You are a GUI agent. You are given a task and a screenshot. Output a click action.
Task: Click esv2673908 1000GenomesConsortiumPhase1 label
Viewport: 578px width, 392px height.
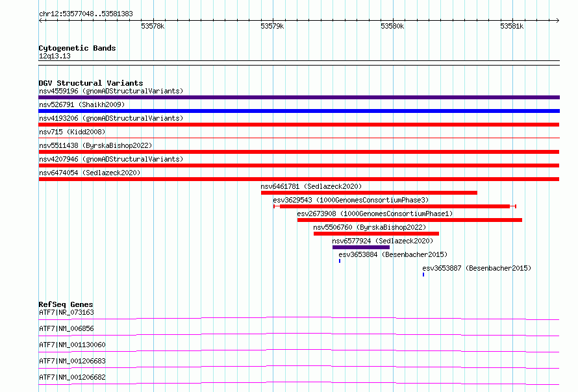(375, 214)
